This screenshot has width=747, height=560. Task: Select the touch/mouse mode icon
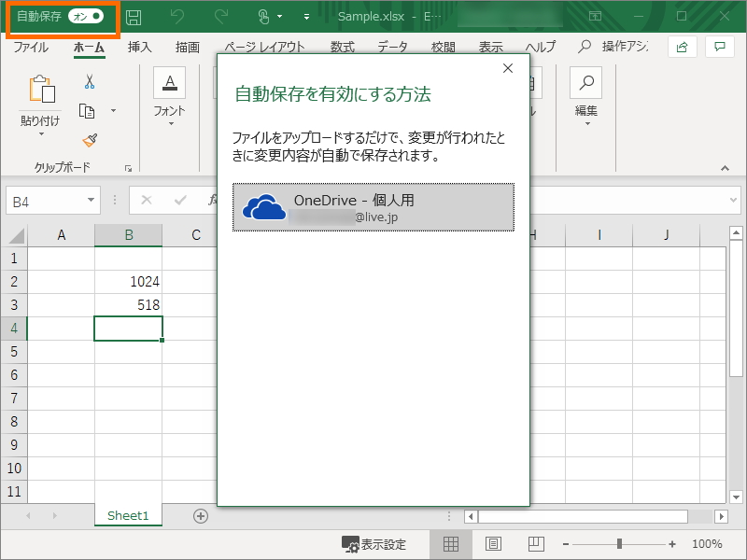click(x=266, y=16)
